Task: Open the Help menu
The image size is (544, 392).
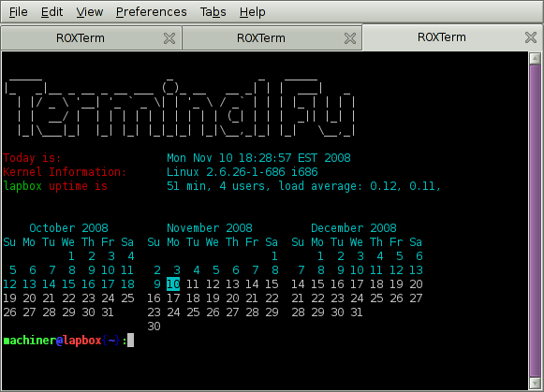Action: (252, 12)
